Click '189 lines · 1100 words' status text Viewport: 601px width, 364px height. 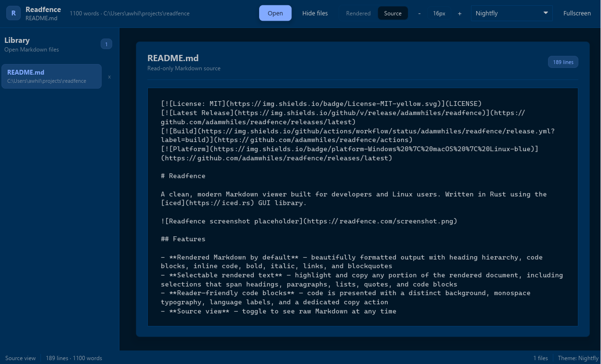tap(74, 358)
